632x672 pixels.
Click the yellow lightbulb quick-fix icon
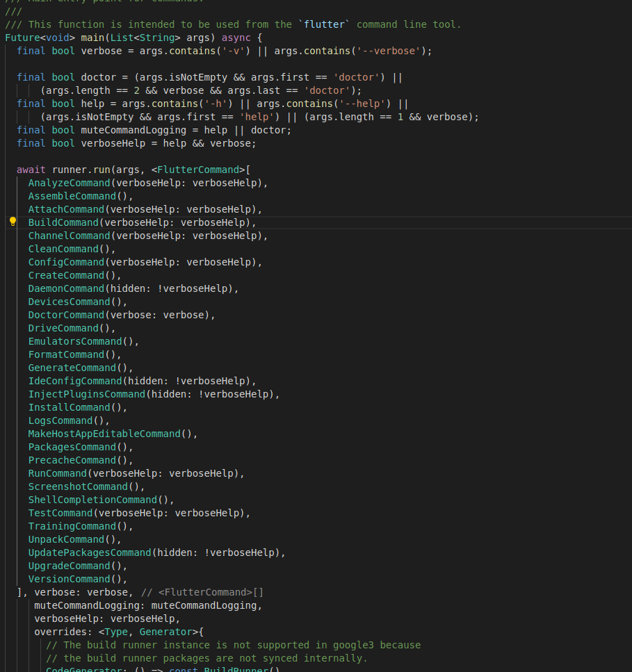click(13, 222)
